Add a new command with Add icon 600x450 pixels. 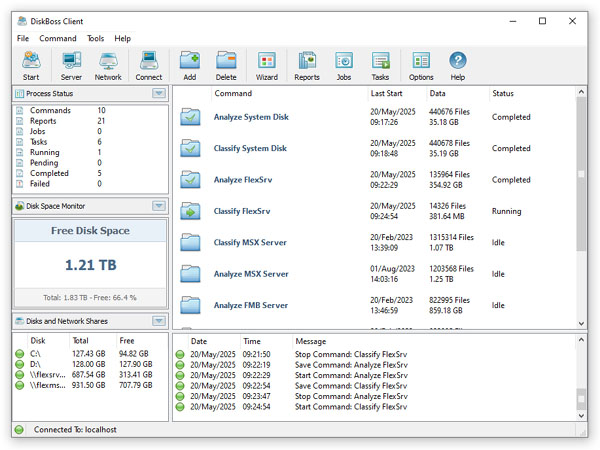tap(190, 65)
